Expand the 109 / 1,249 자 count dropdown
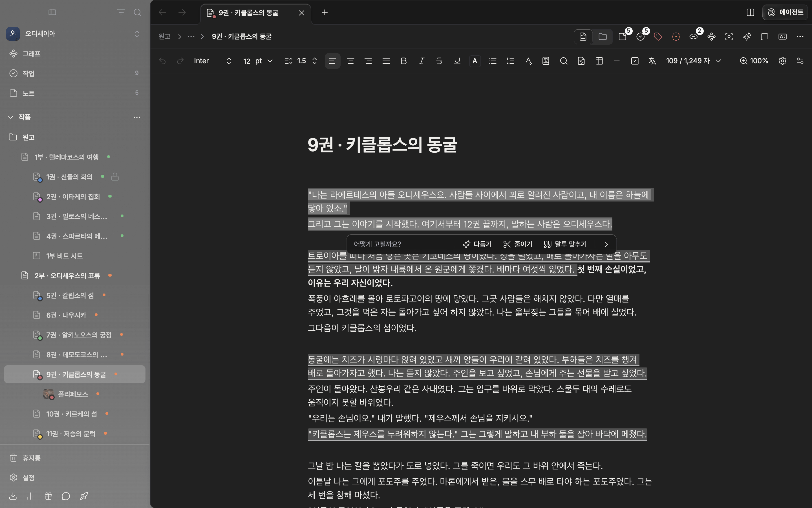Image resolution: width=812 pixels, height=508 pixels. coord(693,61)
